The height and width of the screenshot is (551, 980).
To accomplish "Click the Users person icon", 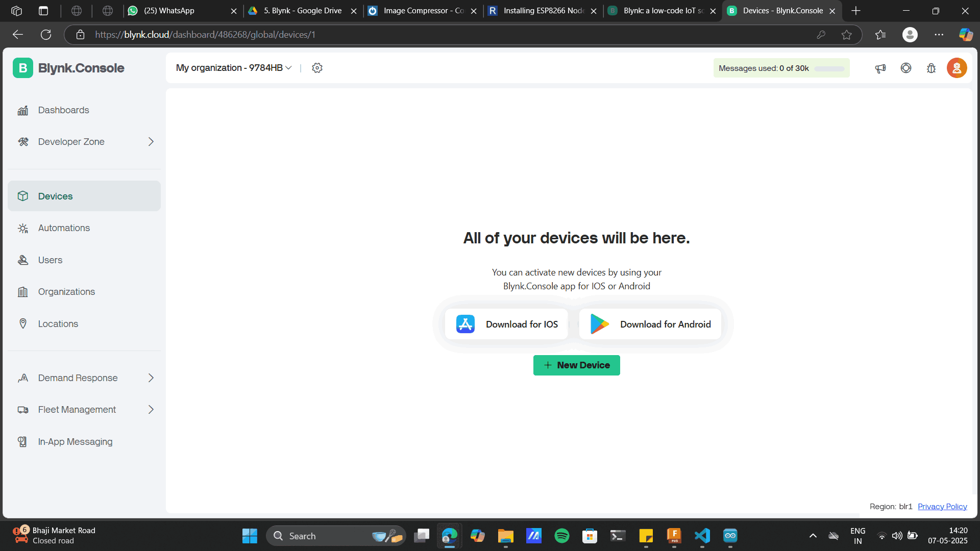I will (x=23, y=260).
